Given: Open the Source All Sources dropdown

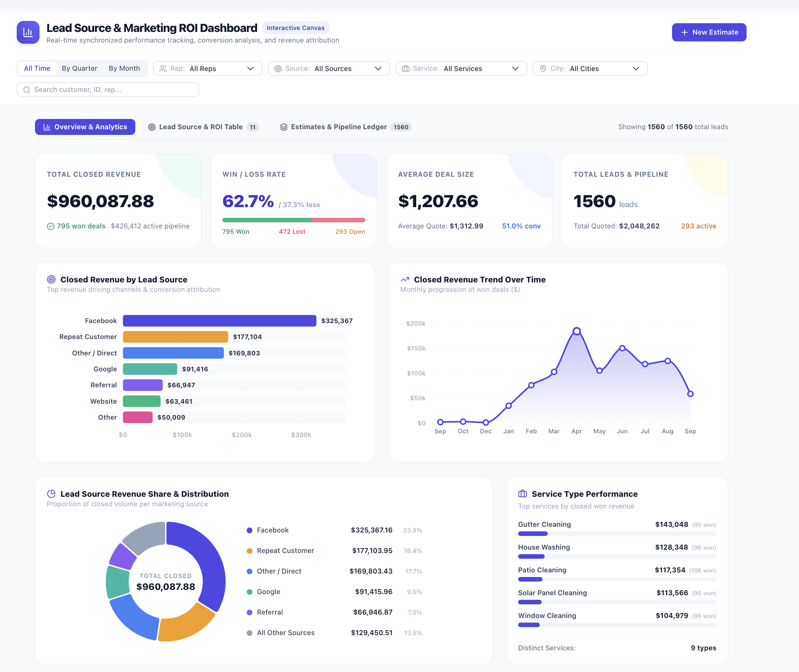Looking at the screenshot, I should tap(329, 68).
